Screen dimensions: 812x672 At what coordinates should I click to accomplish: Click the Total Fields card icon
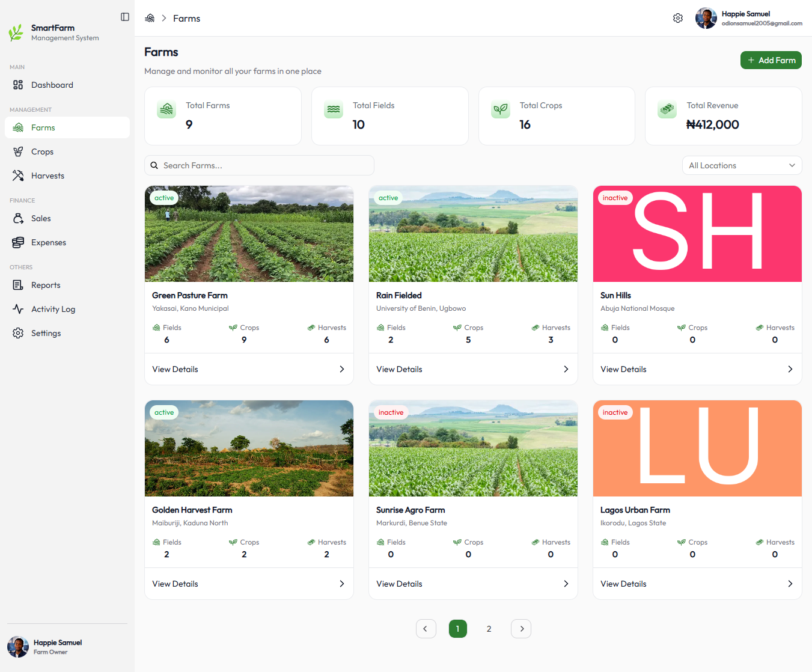point(334,109)
